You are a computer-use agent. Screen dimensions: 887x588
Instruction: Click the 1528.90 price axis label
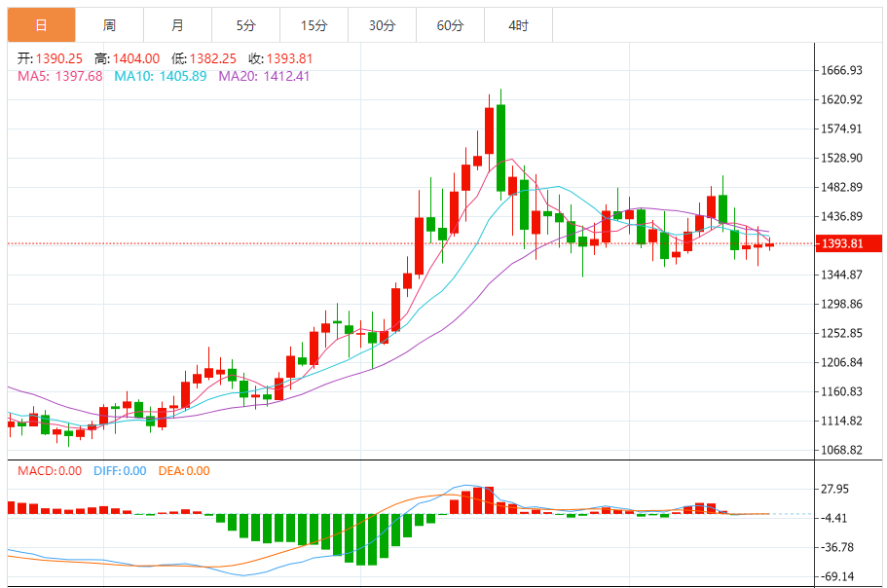point(842,158)
